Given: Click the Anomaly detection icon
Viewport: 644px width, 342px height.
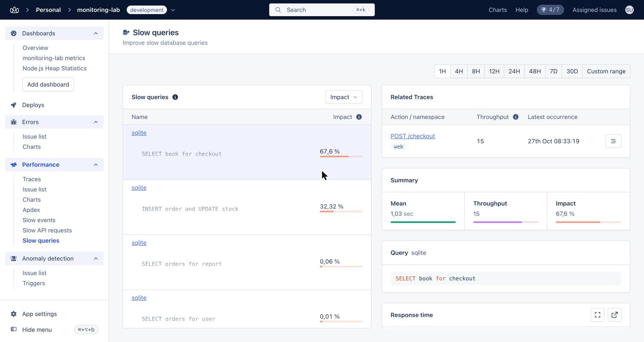Looking at the screenshot, I should coord(14,258).
